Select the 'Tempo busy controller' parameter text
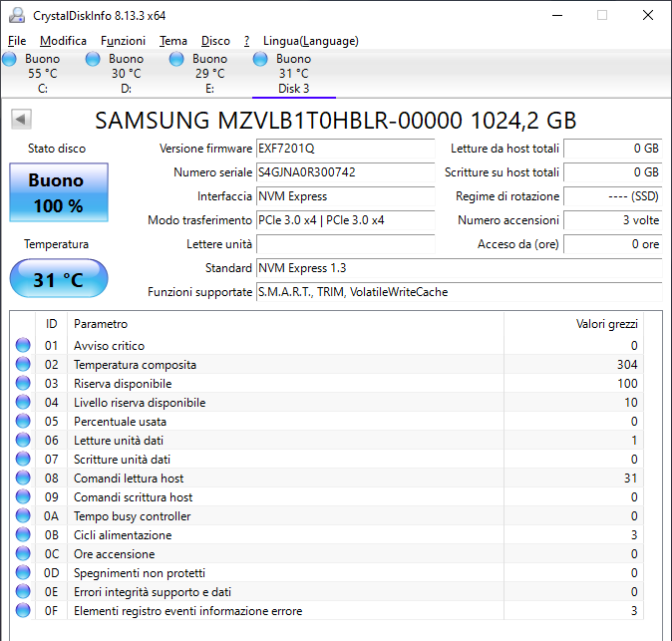 click(132, 516)
